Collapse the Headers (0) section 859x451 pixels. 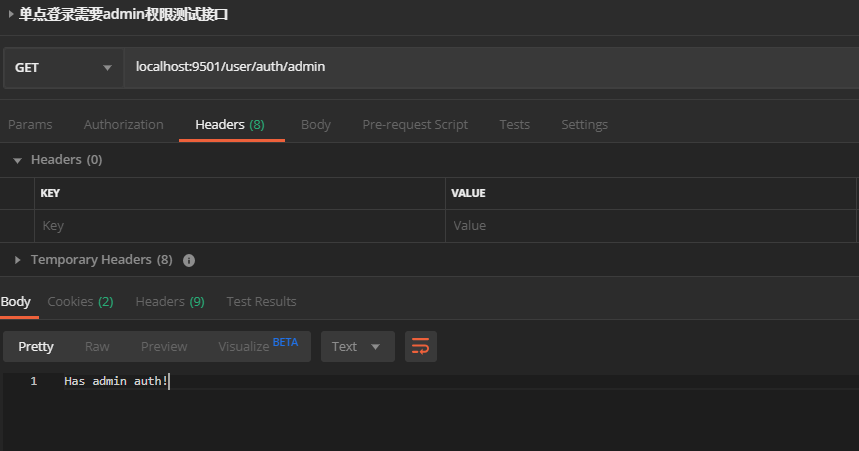[17, 160]
